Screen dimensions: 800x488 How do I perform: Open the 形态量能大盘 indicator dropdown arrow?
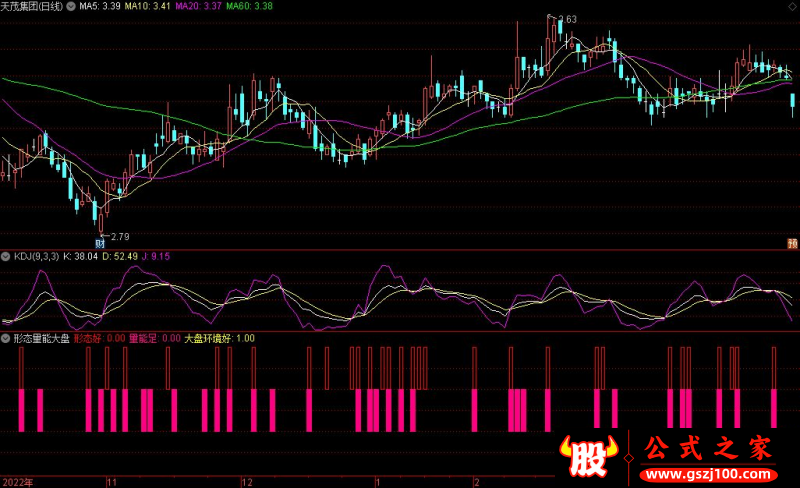6,338
